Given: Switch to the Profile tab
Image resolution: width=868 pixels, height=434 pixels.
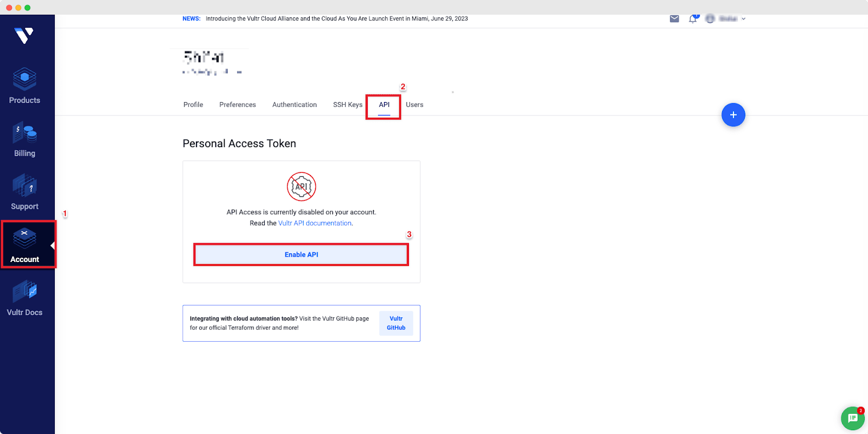Looking at the screenshot, I should pyautogui.click(x=193, y=105).
